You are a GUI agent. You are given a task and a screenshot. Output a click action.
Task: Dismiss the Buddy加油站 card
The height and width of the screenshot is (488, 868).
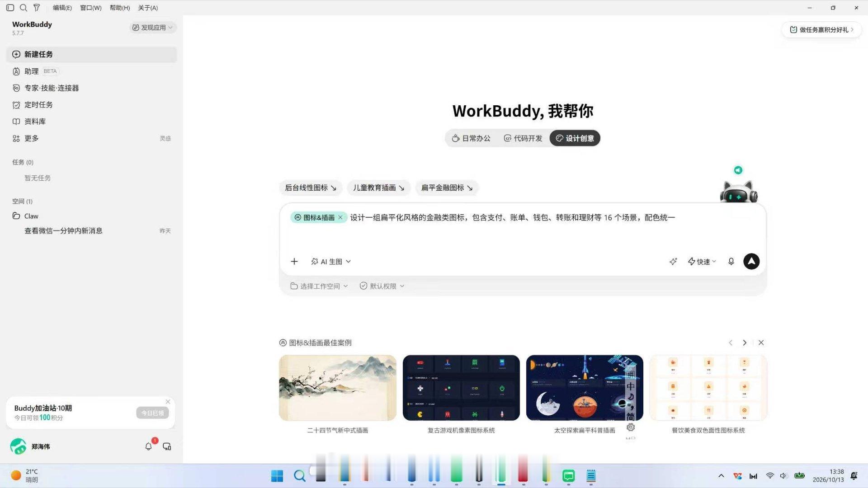pos(168,402)
